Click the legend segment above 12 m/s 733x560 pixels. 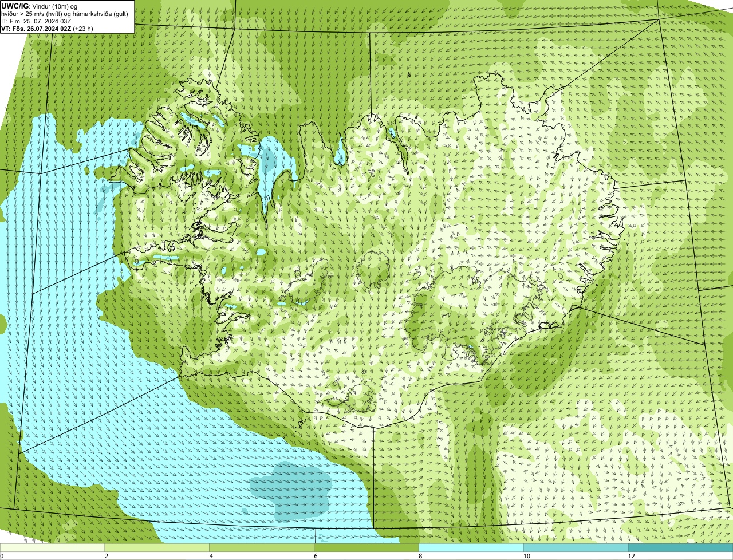pyautogui.click(x=681, y=547)
